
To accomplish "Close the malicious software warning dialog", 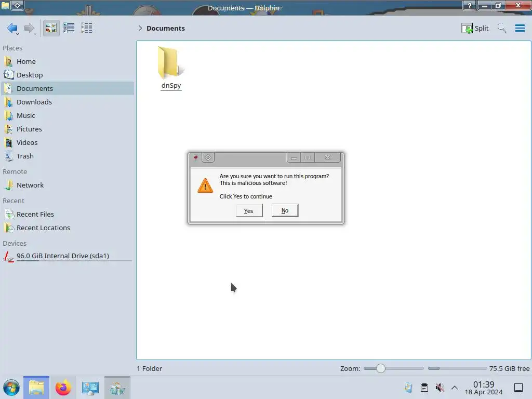I will coord(327,157).
